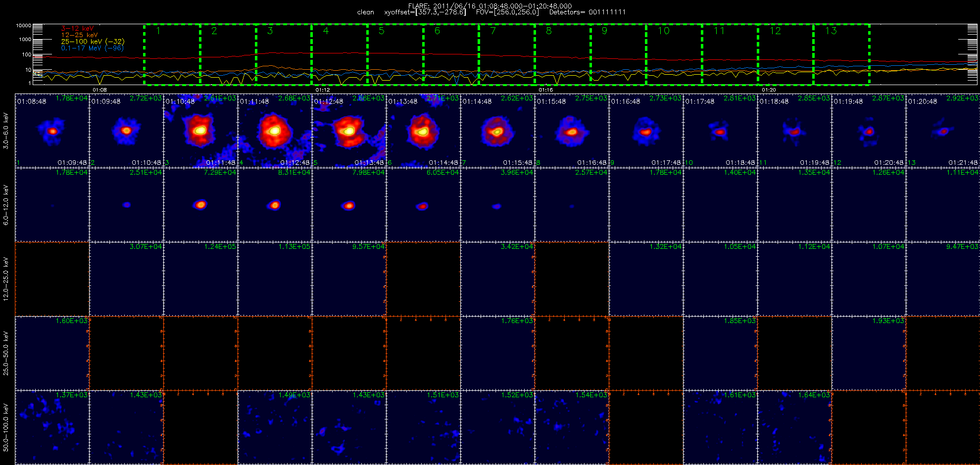
Task: Open the 3-6 keV image starting 01:17:48
Action: point(720,131)
